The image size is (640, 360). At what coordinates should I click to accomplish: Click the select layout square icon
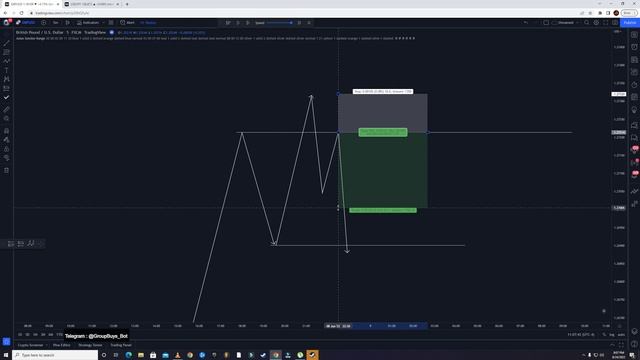tap(546, 23)
